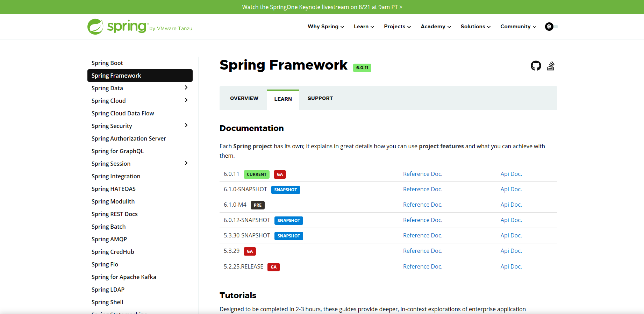The height and width of the screenshot is (314, 644).
Task: Switch to the Support tab
Action: pyautogui.click(x=320, y=98)
